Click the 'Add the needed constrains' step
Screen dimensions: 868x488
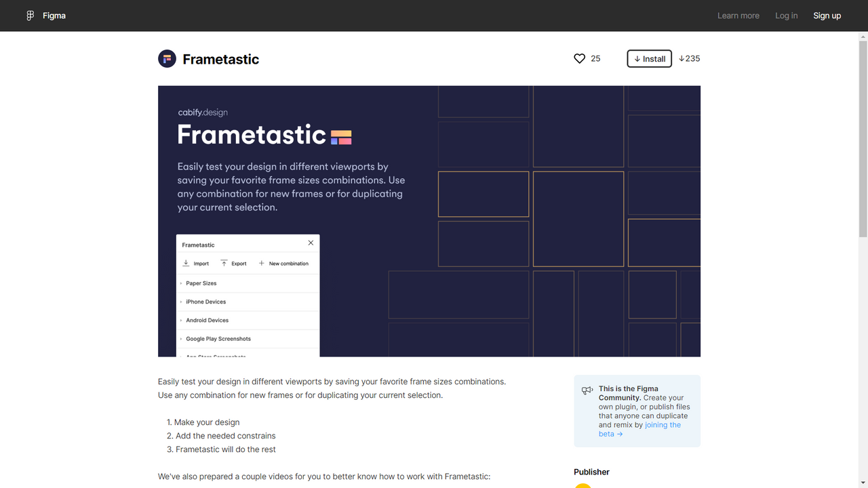coord(225,436)
